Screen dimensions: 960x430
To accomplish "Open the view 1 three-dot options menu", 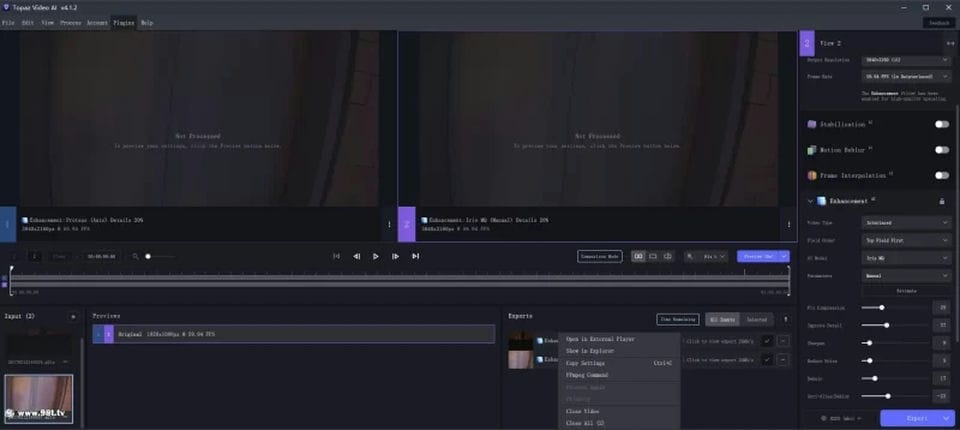I will (389, 224).
